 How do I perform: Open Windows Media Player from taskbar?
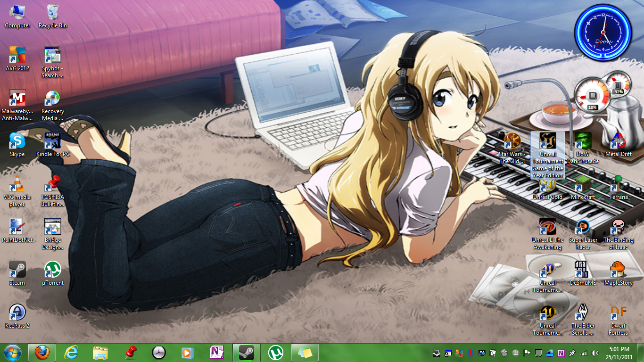click(x=188, y=353)
